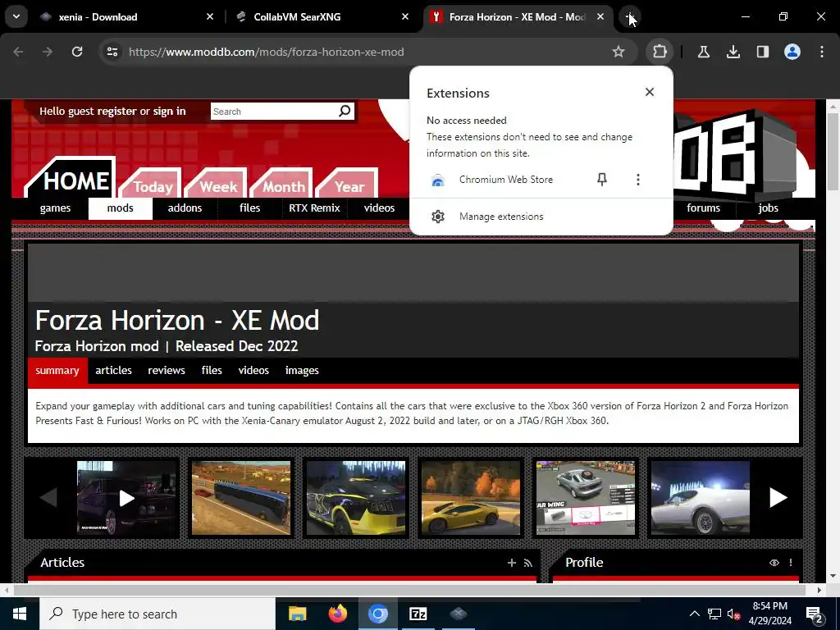Viewport: 840px width, 630px height.
Task: Click the sign in link
Action: tap(169, 111)
